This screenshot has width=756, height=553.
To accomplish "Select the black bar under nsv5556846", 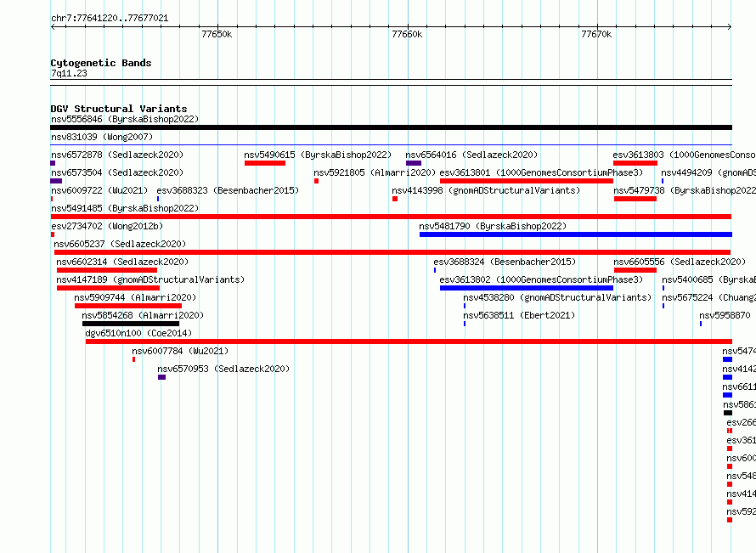I will click(391, 127).
